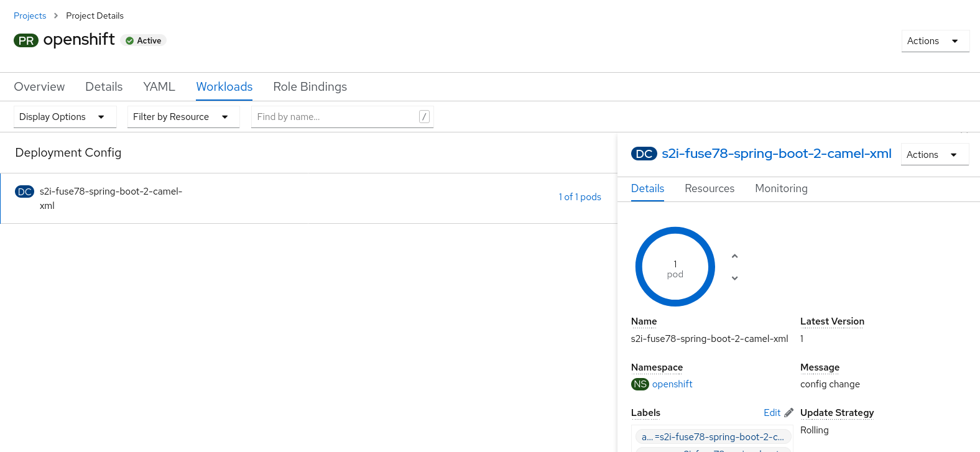Click the Project Details breadcrumb text
This screenshot has height=452, width=980.
[x=95, y=16]
